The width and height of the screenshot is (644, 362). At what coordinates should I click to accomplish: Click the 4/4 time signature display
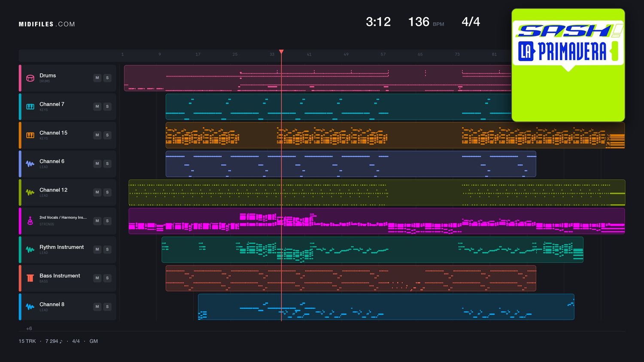click(x=471, y=22)
